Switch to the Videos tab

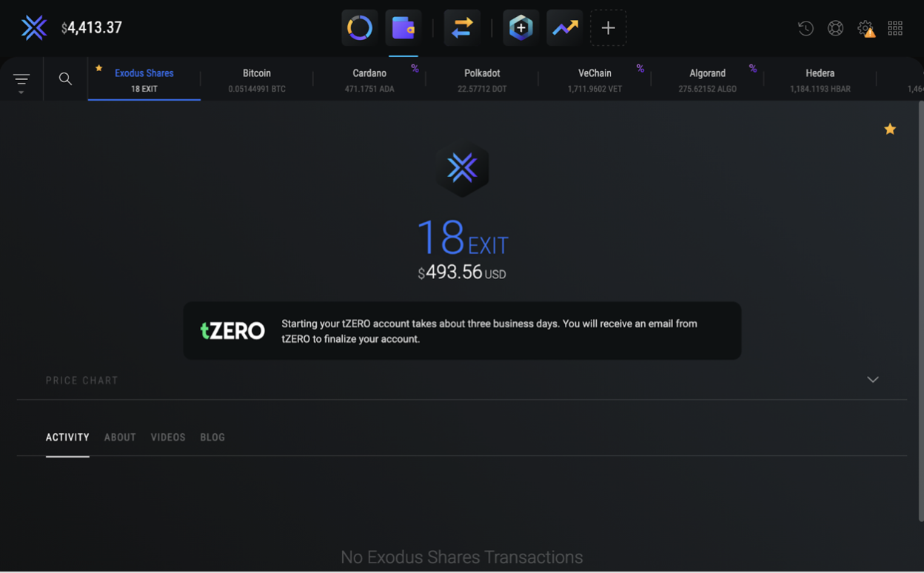pyautogui.click(x=168, y=438)
